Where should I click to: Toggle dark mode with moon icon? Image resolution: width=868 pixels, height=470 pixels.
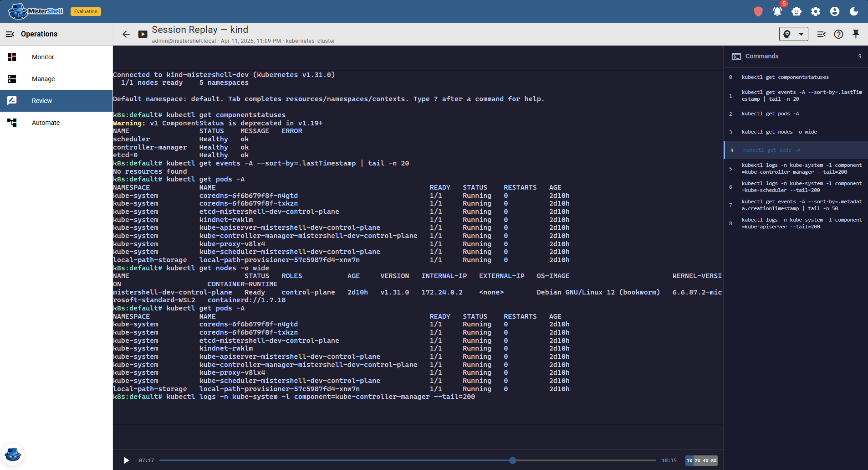point(854,11)
